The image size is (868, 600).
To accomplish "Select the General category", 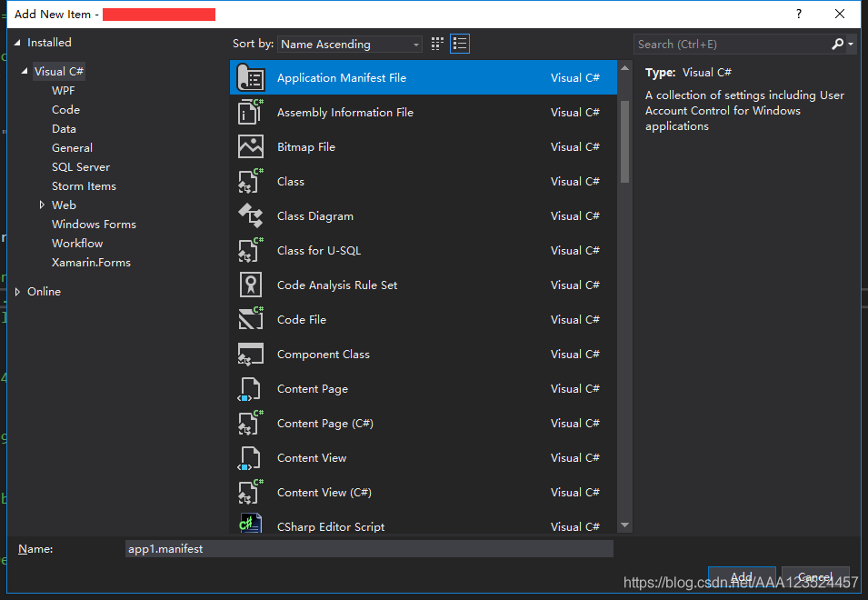I will 72,148.
